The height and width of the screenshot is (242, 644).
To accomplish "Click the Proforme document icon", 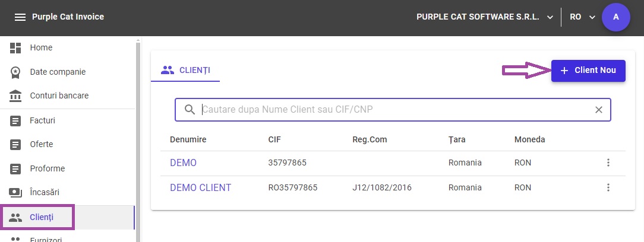I will click(15, 168).
